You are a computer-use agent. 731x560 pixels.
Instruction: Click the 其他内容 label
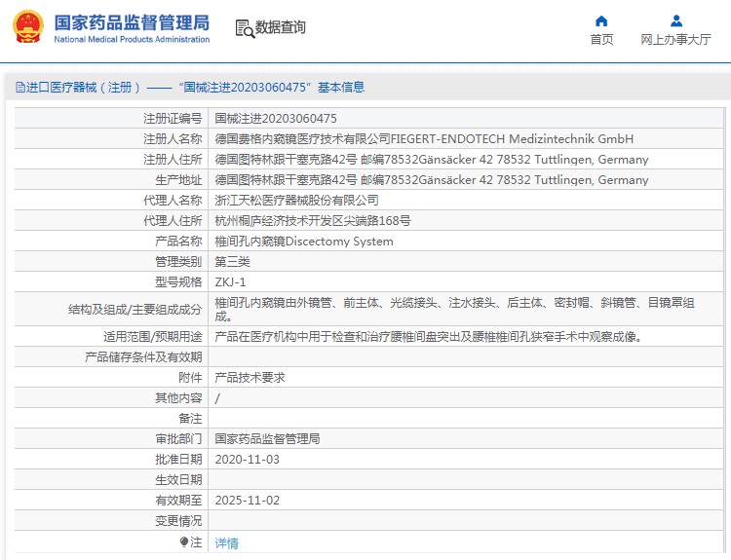coord(178,398)
